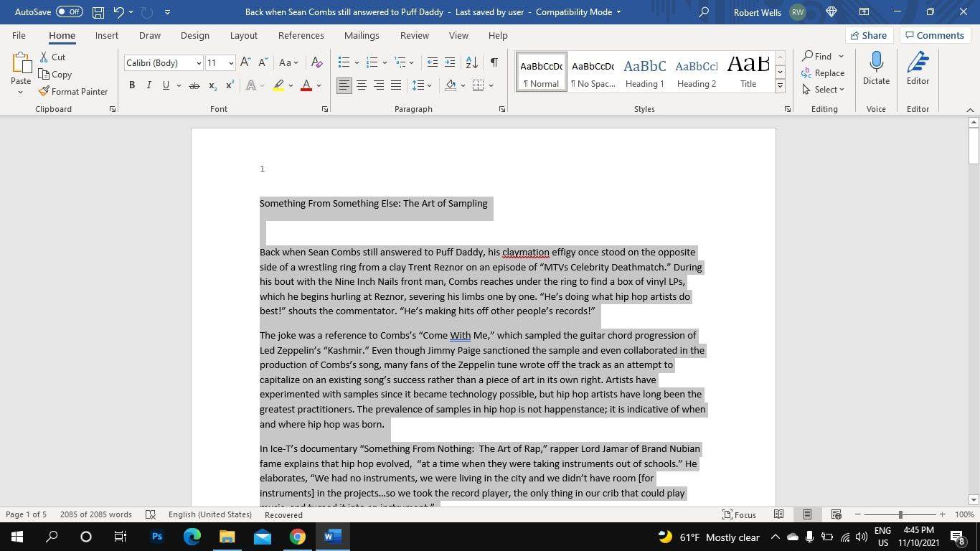The height and width of the screenshot is (551, 980).
Task: Click the Dictate microphone icon
Action: (876, 63)
